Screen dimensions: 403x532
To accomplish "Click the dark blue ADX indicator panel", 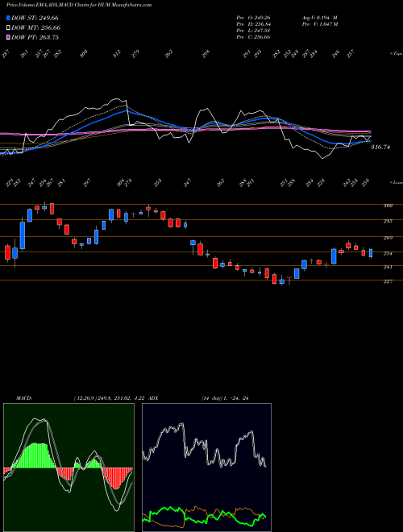I will [206, 468].
